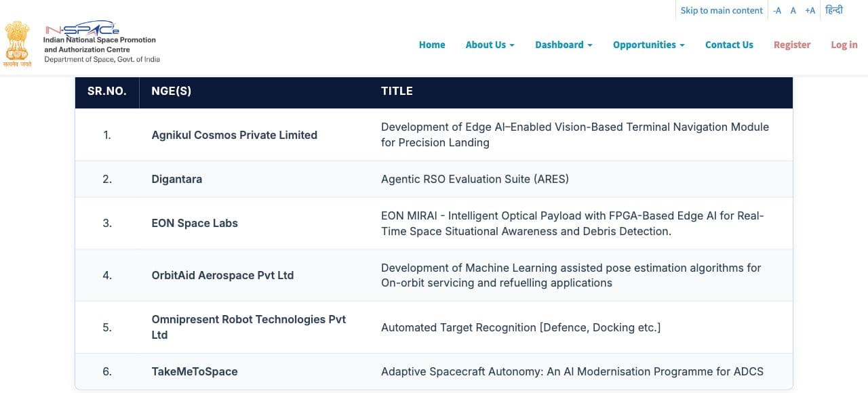Click serial number 5. cell

pyautogui.click(x=107, y=327)
